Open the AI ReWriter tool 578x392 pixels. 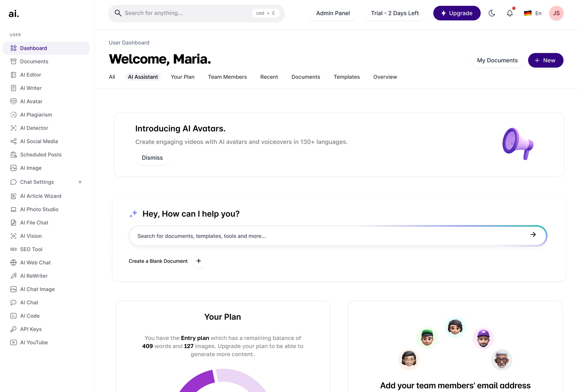34,276
